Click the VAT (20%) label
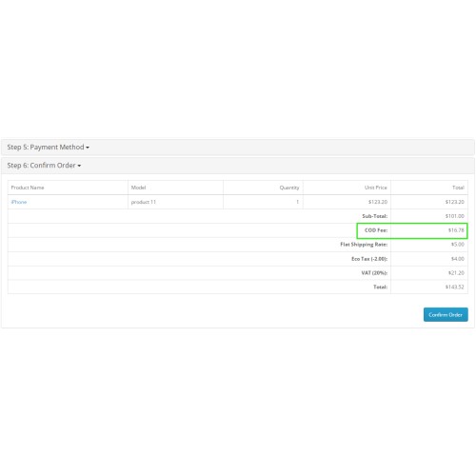The height and width of the screenshot is (476, 476). (x=374, y=273)
